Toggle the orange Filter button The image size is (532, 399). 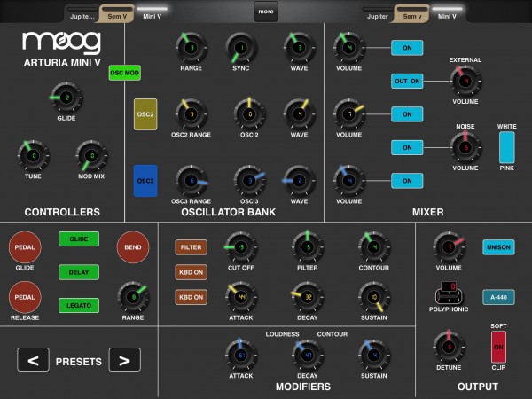click(192, 247)
